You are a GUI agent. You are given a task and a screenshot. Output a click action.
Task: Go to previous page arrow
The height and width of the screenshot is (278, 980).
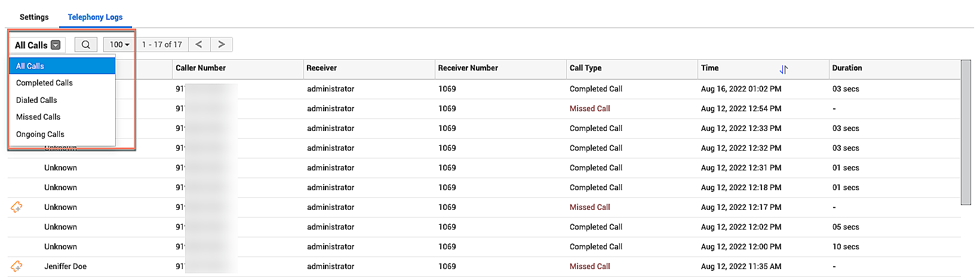(199, 44)
